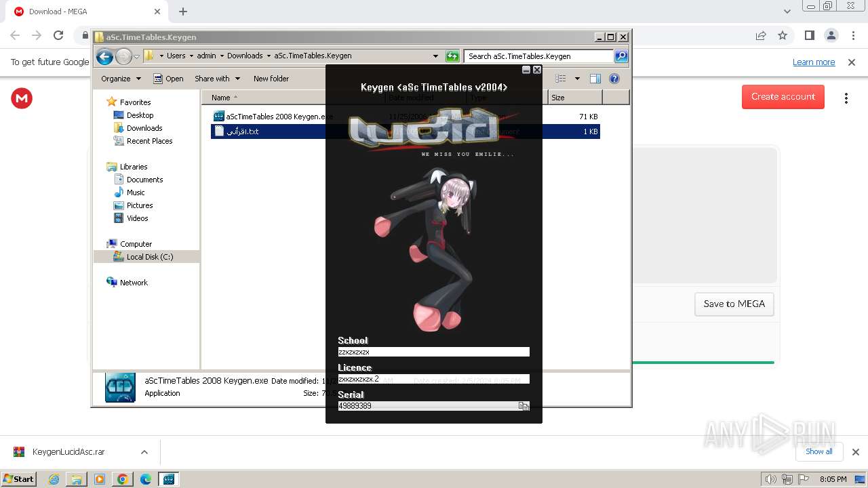Open Desktop in the navigation pane
This screenshot has height=488, width=868.
pyautogui.click(x=140, y=115)
